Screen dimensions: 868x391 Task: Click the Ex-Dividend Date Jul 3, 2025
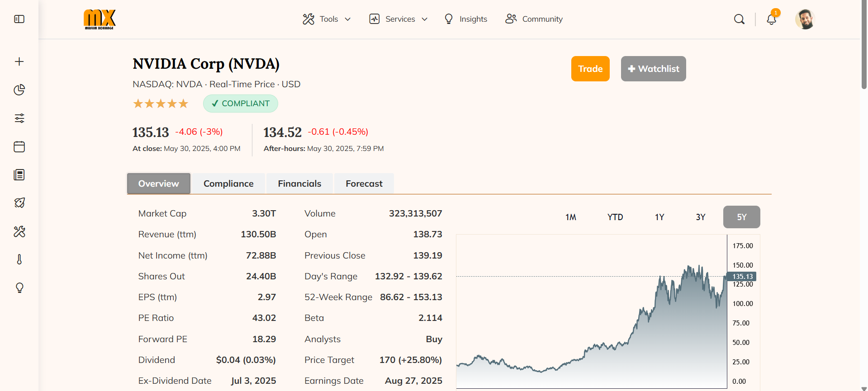(x=254, y=381)
